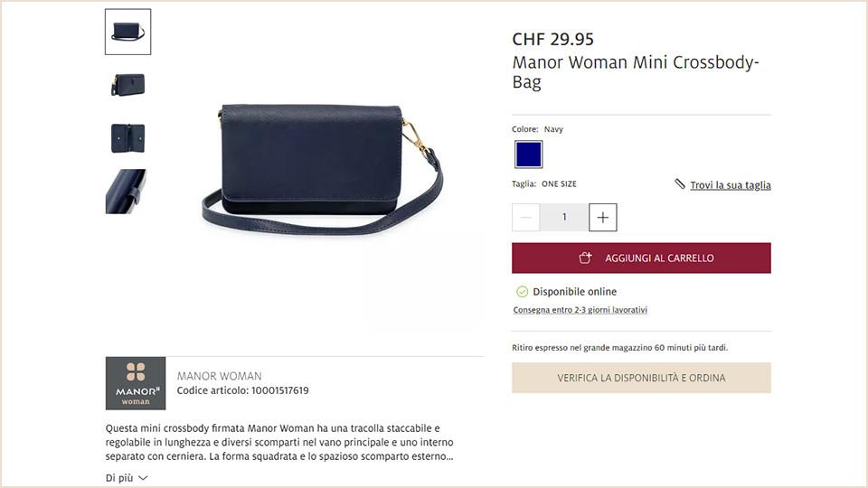Image resolution: width=868 pixels, height=488 pixels.
Task: Open the Trovi la sua taglia link
Action: point(731,184)
